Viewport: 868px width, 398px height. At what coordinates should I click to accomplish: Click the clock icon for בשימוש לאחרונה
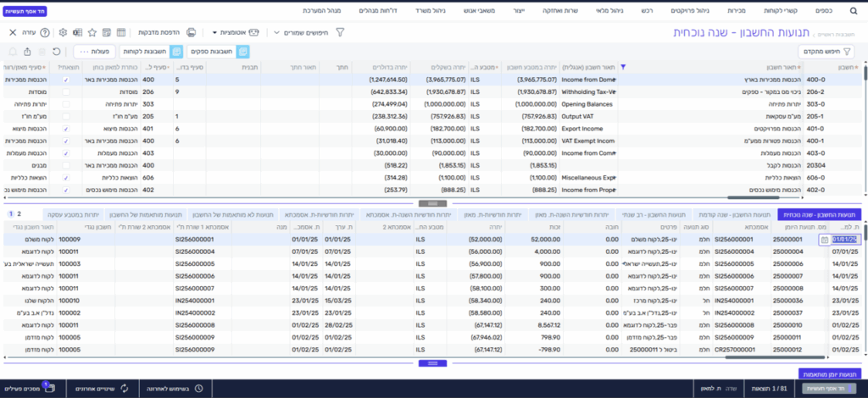pos(198,389)
